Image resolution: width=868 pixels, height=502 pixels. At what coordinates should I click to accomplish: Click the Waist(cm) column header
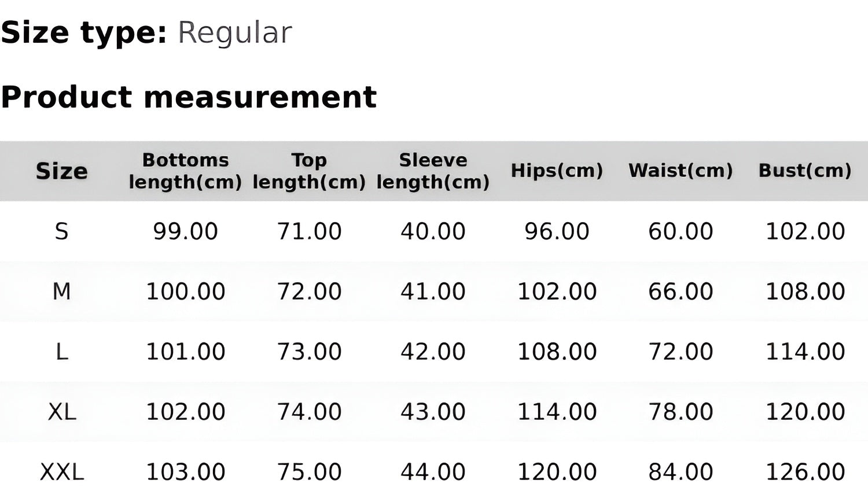point(681,171)
